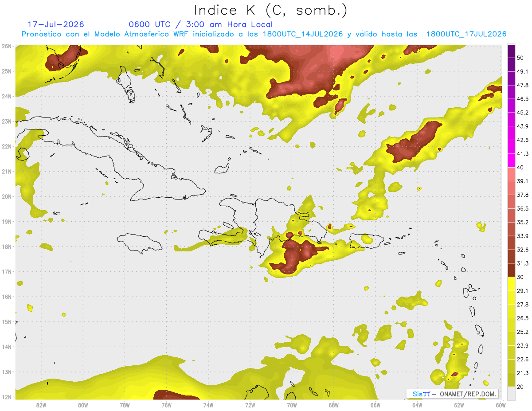Click the '22.6' color bar label
The image size is (532, 411).
pos(523,359)
